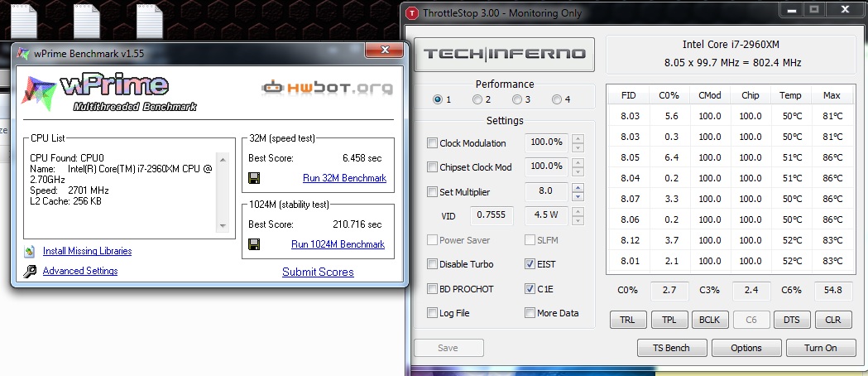
Task: Click the Chipset Clock Mod down arrow
Action: [578, 171]
